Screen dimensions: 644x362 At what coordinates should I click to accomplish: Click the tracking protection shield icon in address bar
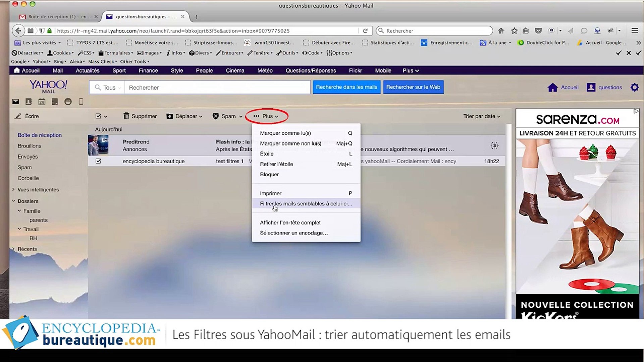(42, 31)
